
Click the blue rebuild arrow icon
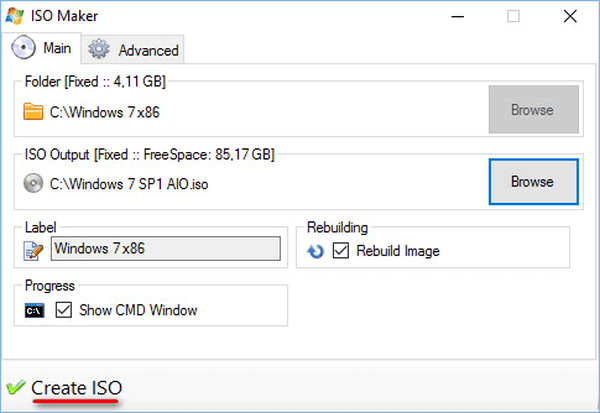pyautogui.click(x=317, y=251)
